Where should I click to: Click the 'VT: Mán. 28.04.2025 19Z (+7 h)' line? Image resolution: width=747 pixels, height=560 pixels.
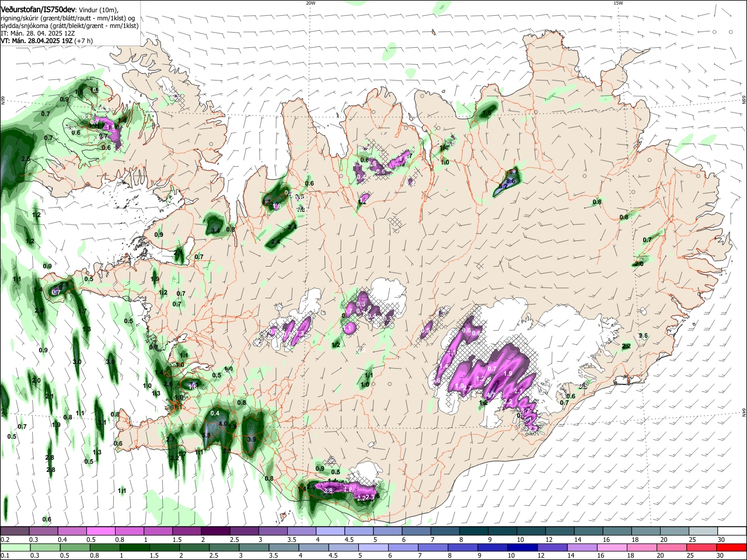[x=47, y=41]
